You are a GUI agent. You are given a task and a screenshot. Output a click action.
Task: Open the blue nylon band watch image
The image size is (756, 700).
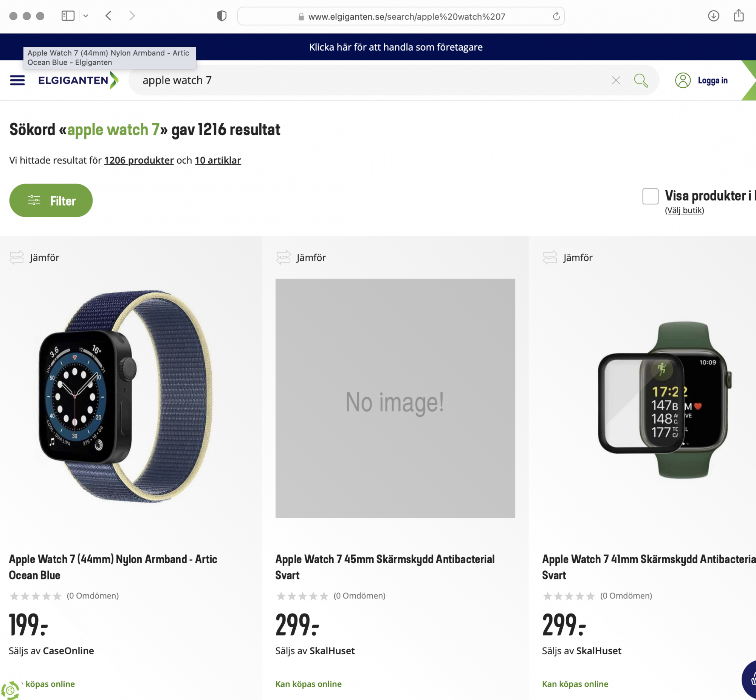[125, 397]
